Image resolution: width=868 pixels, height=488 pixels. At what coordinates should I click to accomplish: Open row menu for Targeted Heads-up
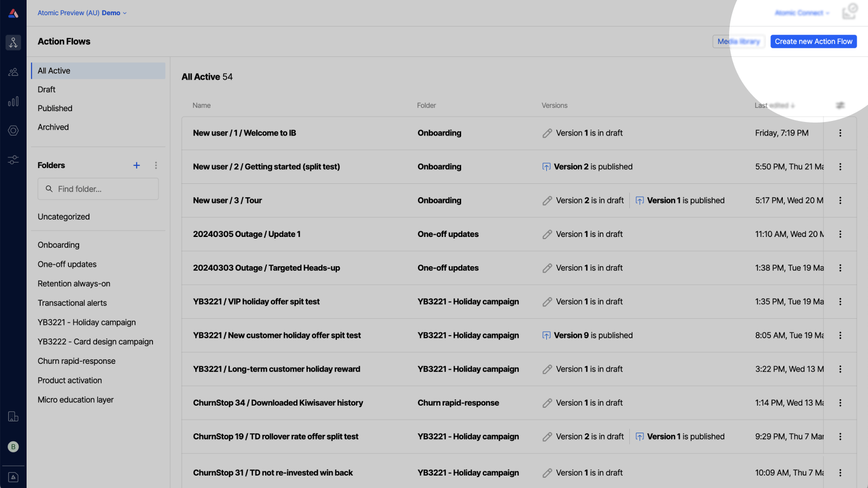click(840, 268)
